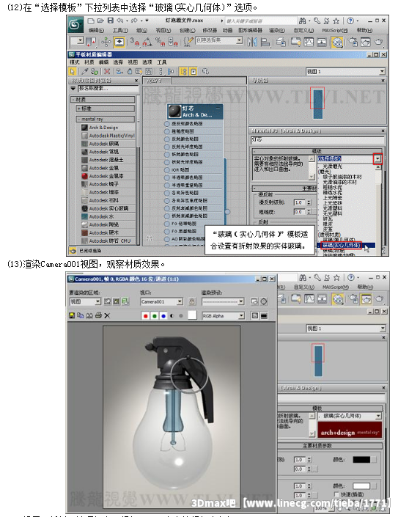Open the 视图(V) menu in upper main menu bar

pos(163,30)
